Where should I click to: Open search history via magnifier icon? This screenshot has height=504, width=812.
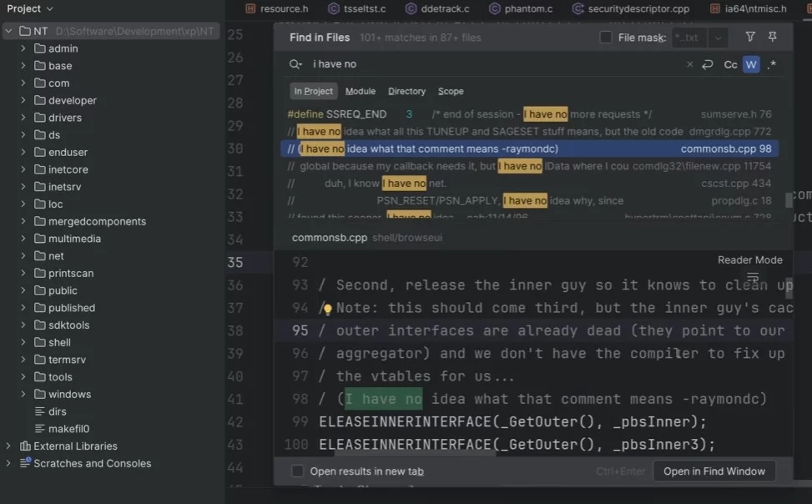pyautogui.click(x=295, y=64)
